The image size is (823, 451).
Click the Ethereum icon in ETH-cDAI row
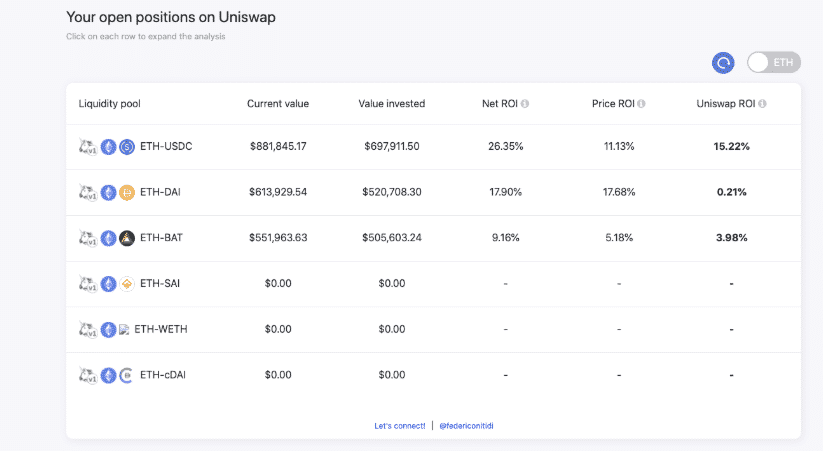[x=108, y=375]
